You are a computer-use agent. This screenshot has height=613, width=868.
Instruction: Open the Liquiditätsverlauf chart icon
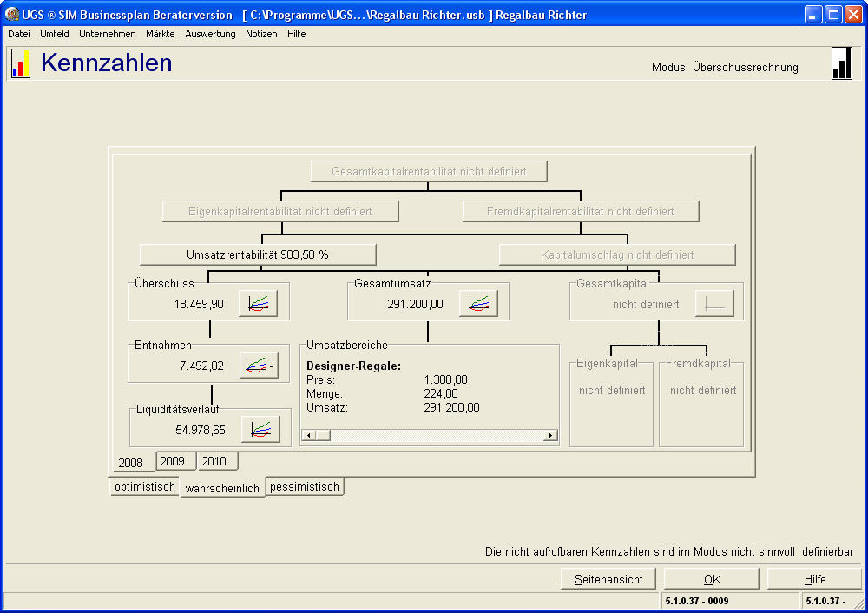[x=260, y=429]
